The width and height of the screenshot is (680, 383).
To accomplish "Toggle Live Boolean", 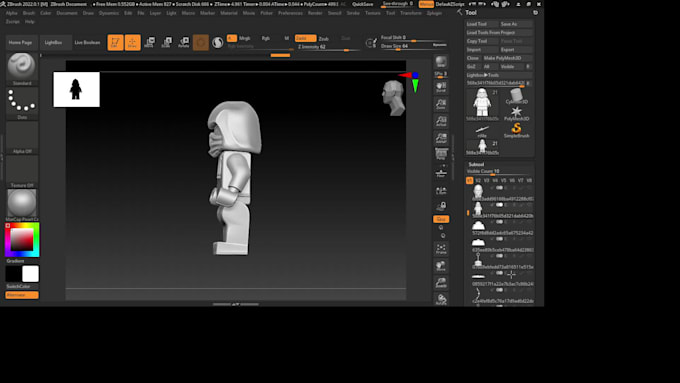I will 87,43.
